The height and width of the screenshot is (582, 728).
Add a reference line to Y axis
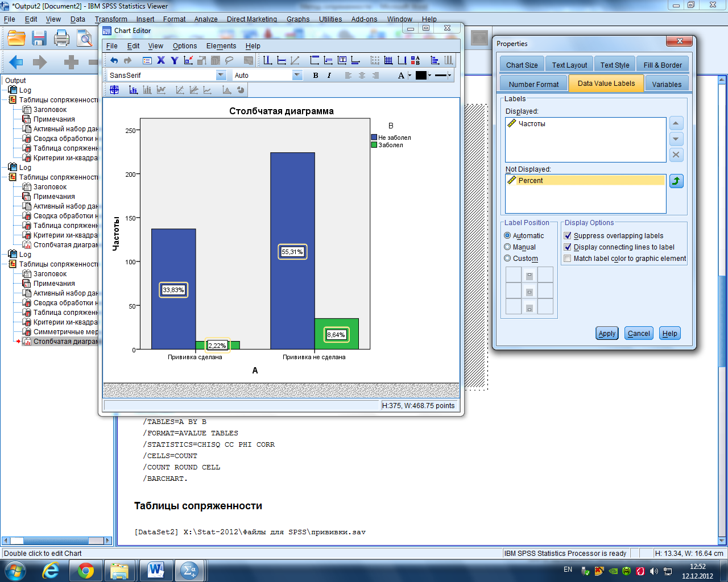click(x=282, y=60)
